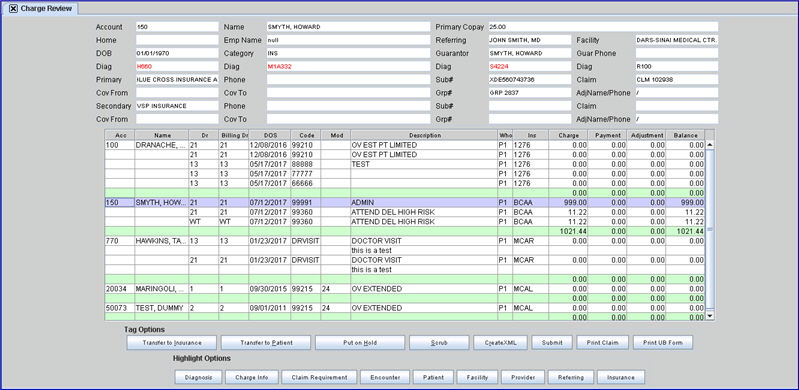Click the table scrollbar down arrow
Screen dimensions: 799x390
click(710, 317)
